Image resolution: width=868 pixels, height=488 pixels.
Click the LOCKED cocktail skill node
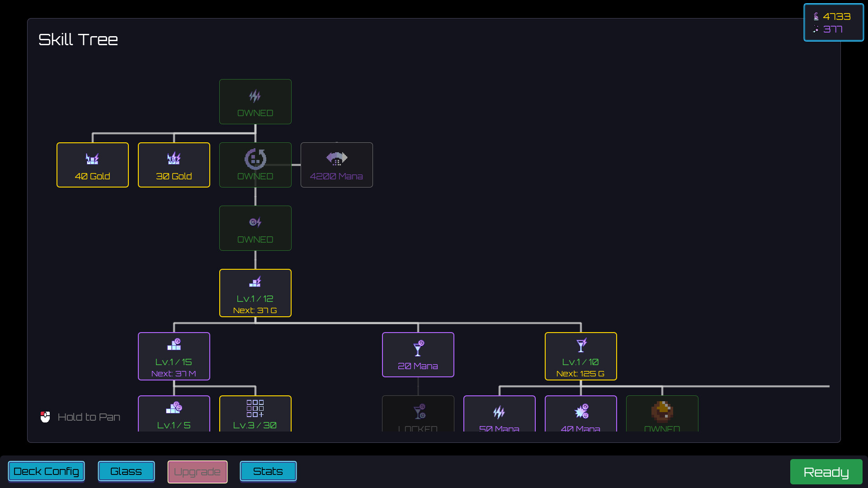pos(418,414)
